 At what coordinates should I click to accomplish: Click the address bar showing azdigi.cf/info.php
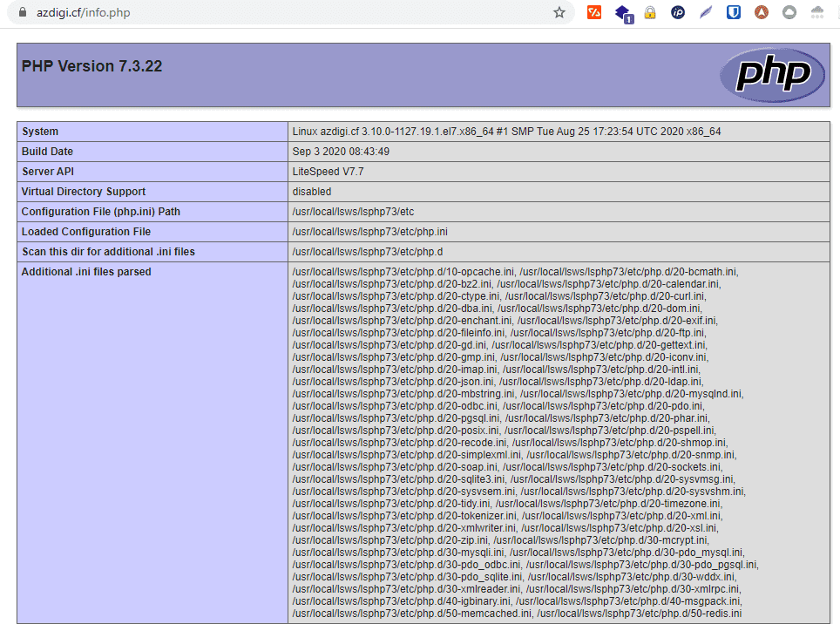pos(261,13)
